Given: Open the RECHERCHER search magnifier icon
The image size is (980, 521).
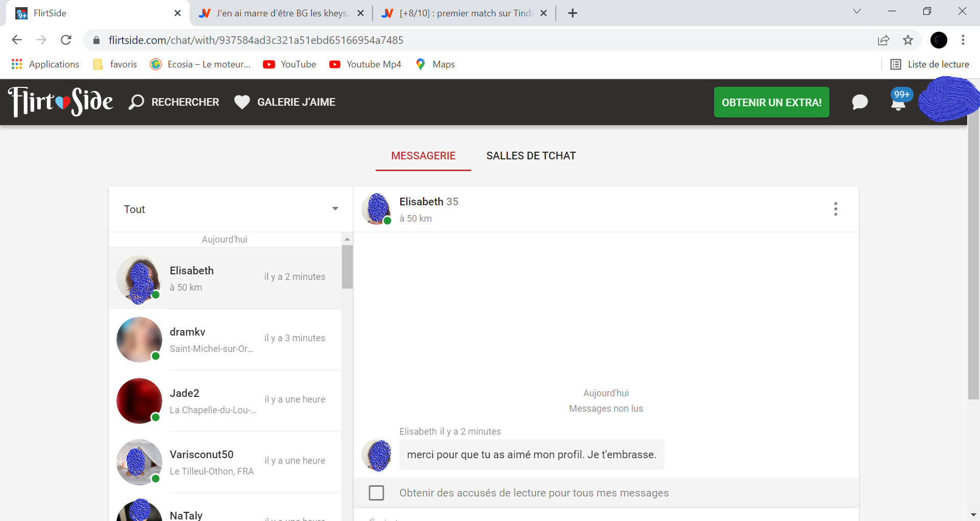Looking at the screenshot, I should pyautogui.click(x=136, y=102).
